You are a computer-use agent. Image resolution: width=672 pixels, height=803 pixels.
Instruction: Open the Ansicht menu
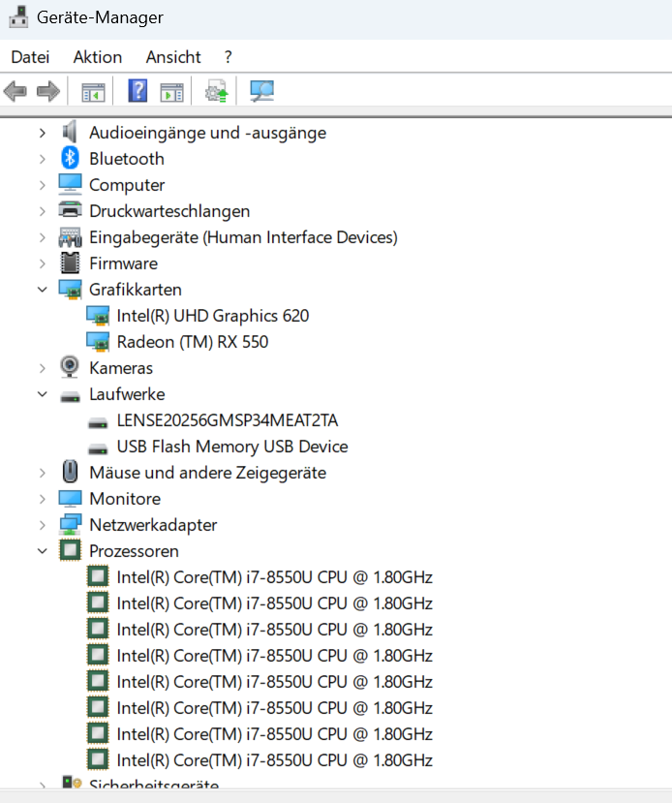point(173,57)
